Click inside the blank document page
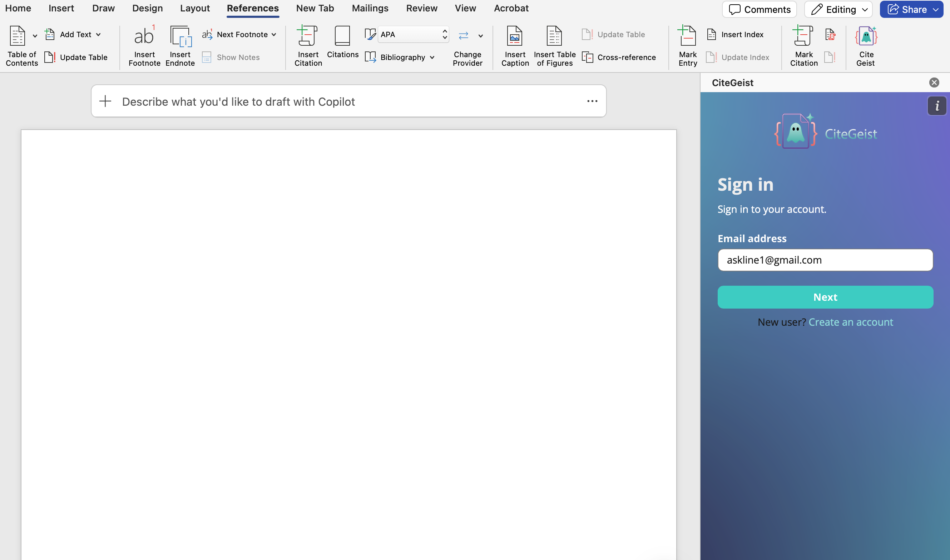The height and width of the screenshot is (560, 950). point(348,345)
